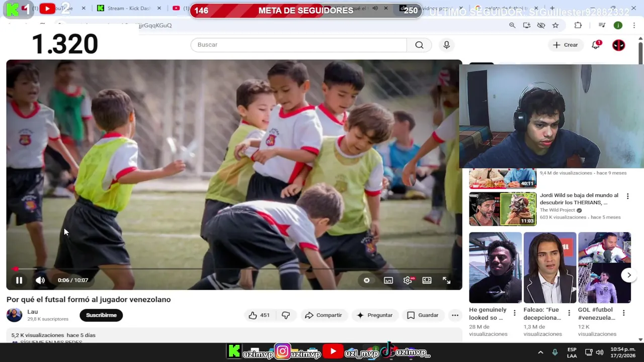Show next shorts with the arrow button
Viewport: 644px width, 362px height.
[629, 275]
